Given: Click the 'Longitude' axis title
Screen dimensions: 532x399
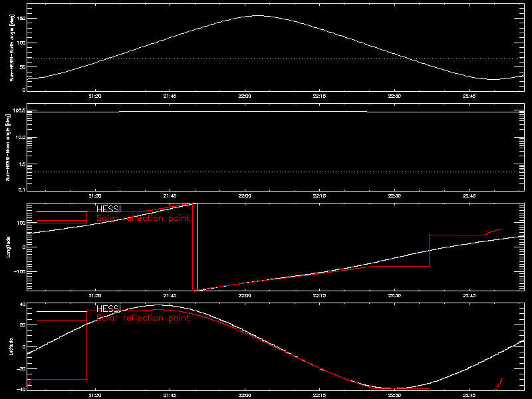Looking at the screenshot, I should click(x=8, y=247).
